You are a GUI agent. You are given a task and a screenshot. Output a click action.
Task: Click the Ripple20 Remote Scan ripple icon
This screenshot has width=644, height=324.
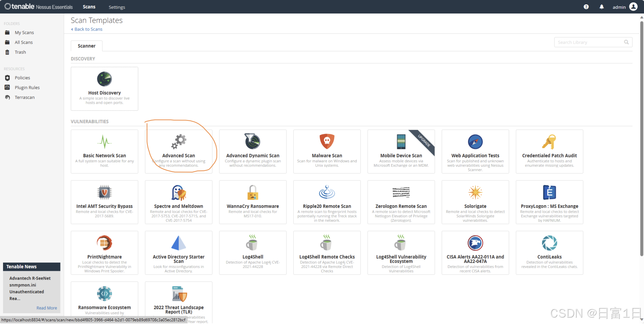coord(327,192)
